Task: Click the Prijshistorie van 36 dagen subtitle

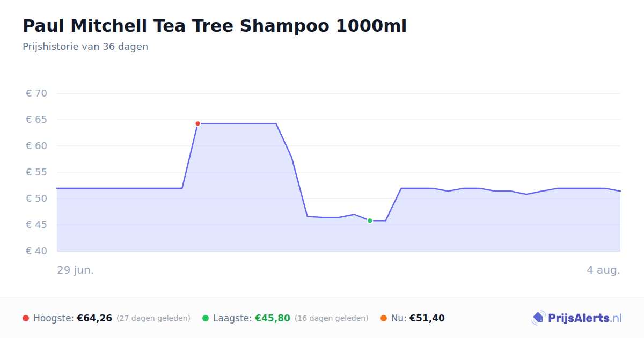Action: (x=85, y=47)
